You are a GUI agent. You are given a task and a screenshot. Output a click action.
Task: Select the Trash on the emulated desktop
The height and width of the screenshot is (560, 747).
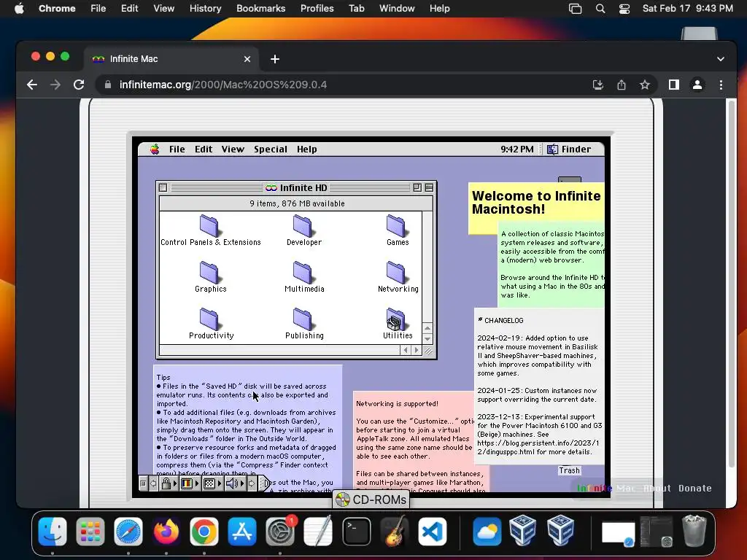click(569, 470)
